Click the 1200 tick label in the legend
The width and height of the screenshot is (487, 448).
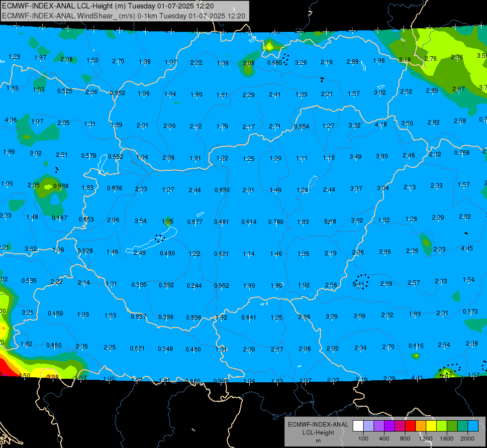pyautogui.click(x=426, y=439)
